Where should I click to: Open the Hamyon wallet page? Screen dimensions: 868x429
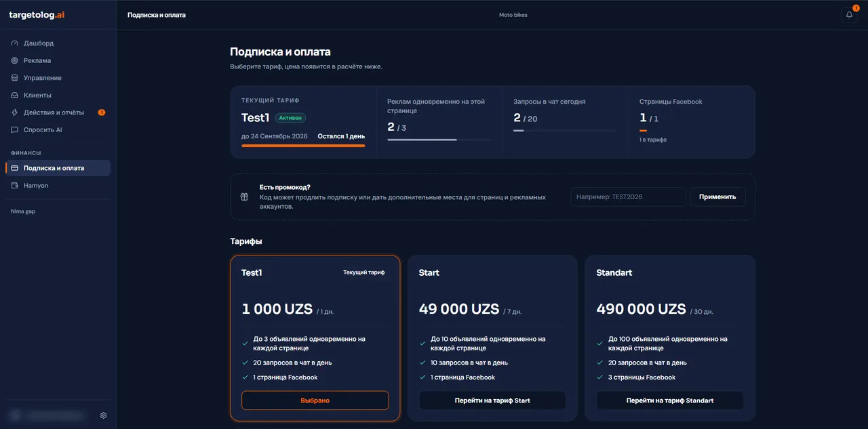(x=58, y=186)
